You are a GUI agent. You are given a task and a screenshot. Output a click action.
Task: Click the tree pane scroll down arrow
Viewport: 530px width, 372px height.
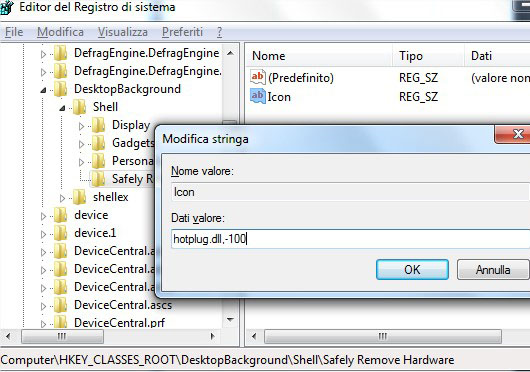click(230, 320)
